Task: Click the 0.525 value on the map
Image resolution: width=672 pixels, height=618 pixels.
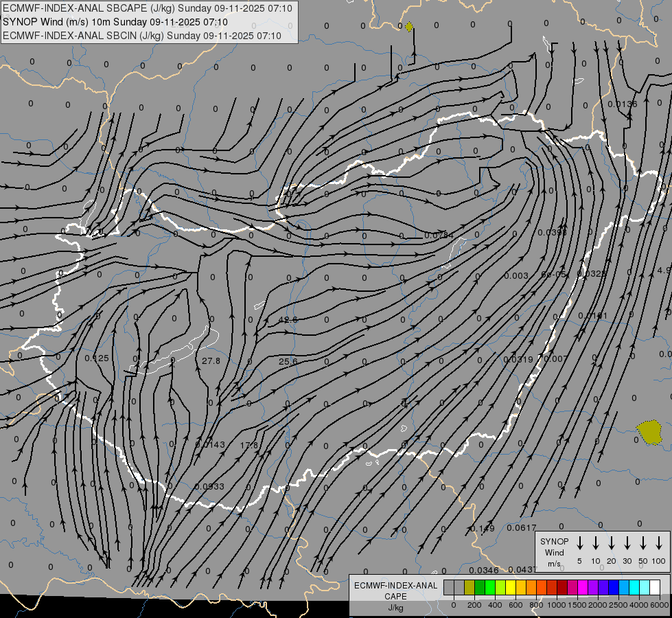Action: click(x=96, y=358)
